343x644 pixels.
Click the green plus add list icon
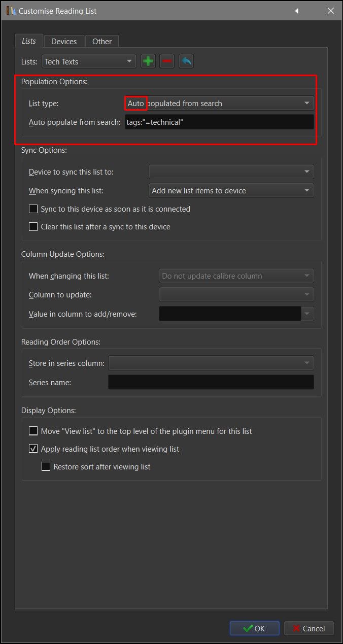point(148,61)
